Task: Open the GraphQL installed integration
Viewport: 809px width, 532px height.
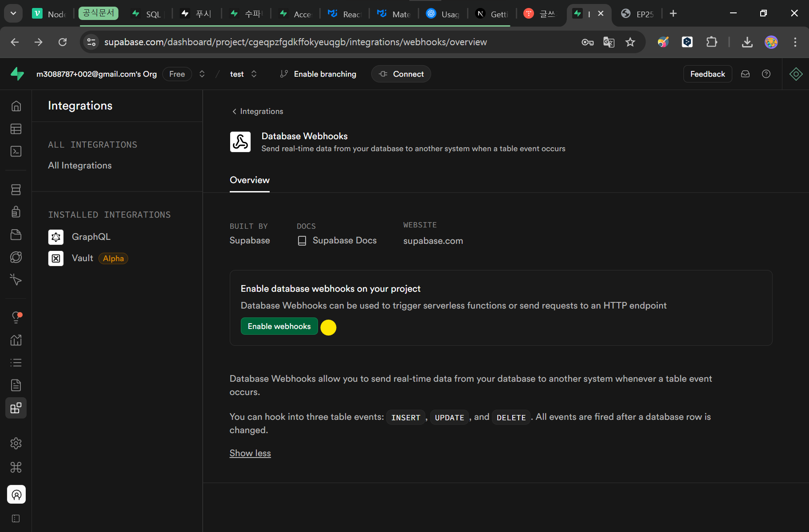Action: [80, 237]
